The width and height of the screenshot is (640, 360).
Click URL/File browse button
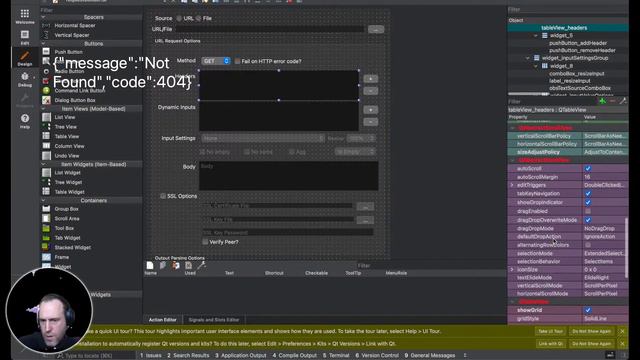[x=376, y=29]
